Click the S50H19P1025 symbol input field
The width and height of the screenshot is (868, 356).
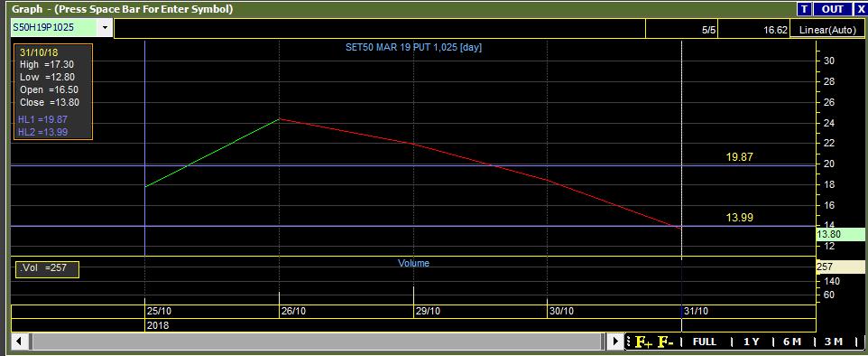[54, 27]
